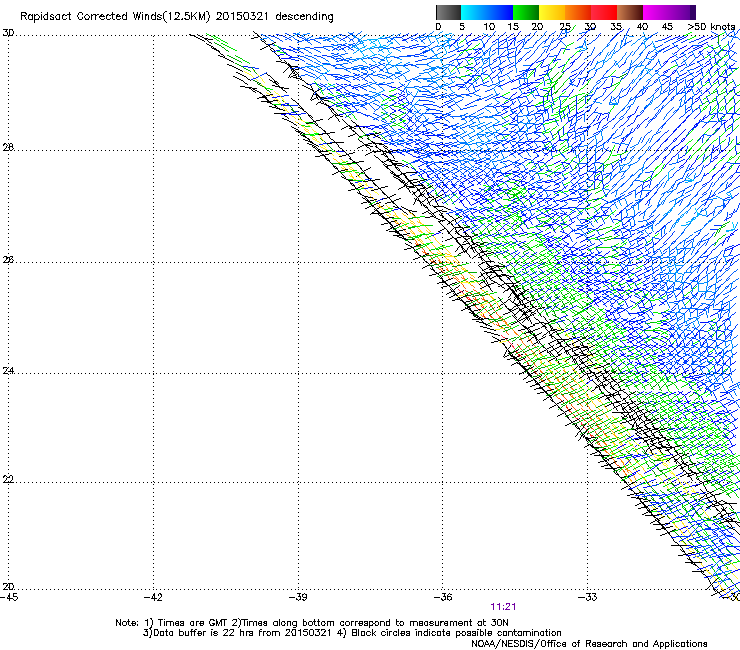Click the longitude label '-33' on bottom axis
The width and height of the screenshot is (740, 650).
[x=588, y=597]
